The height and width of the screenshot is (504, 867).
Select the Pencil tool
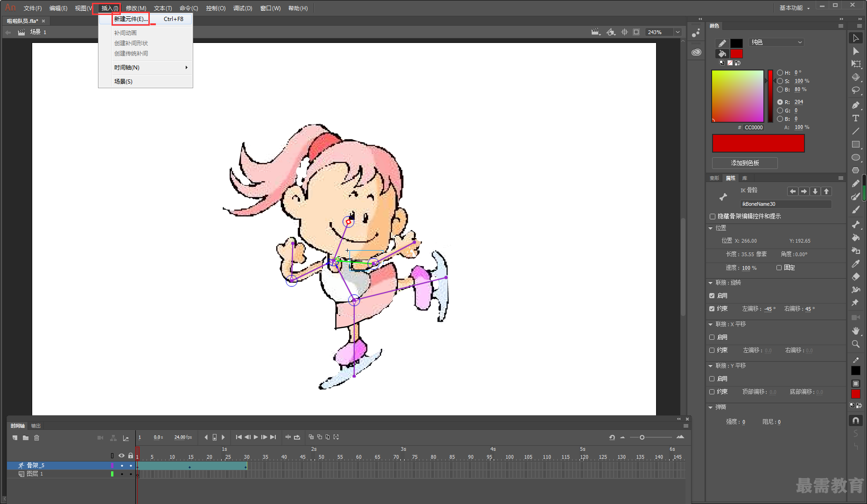(855, 183)
